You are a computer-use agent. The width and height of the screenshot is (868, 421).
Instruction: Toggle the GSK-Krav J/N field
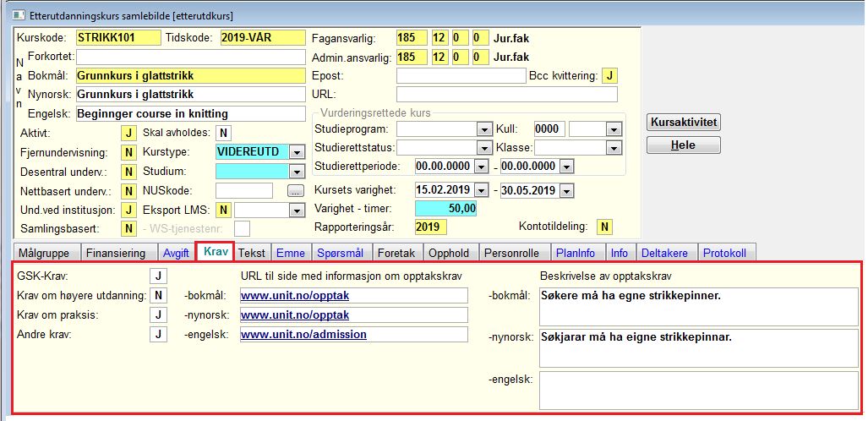click(x=158, y=276)
